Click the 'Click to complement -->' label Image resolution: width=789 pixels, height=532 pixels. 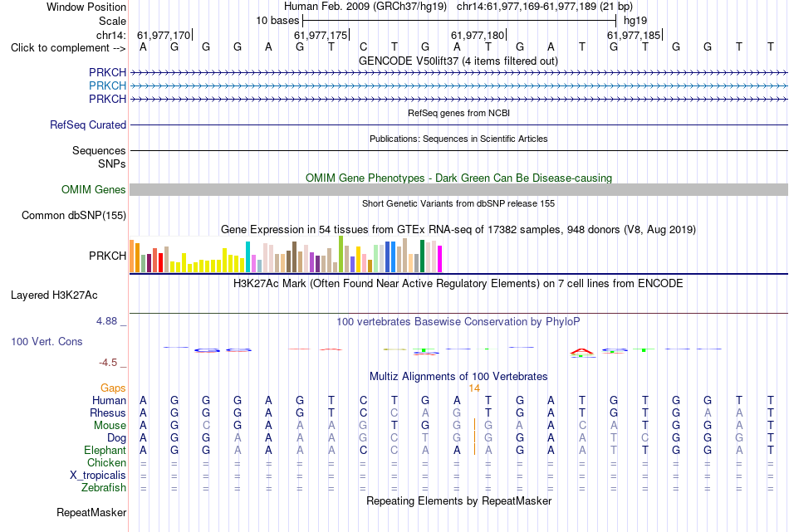click(x=68, y=48)
